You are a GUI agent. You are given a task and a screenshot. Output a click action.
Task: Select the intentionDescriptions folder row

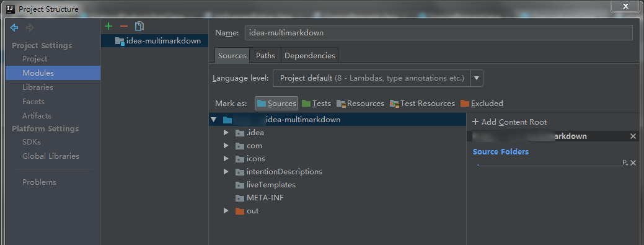pos(337,171)
